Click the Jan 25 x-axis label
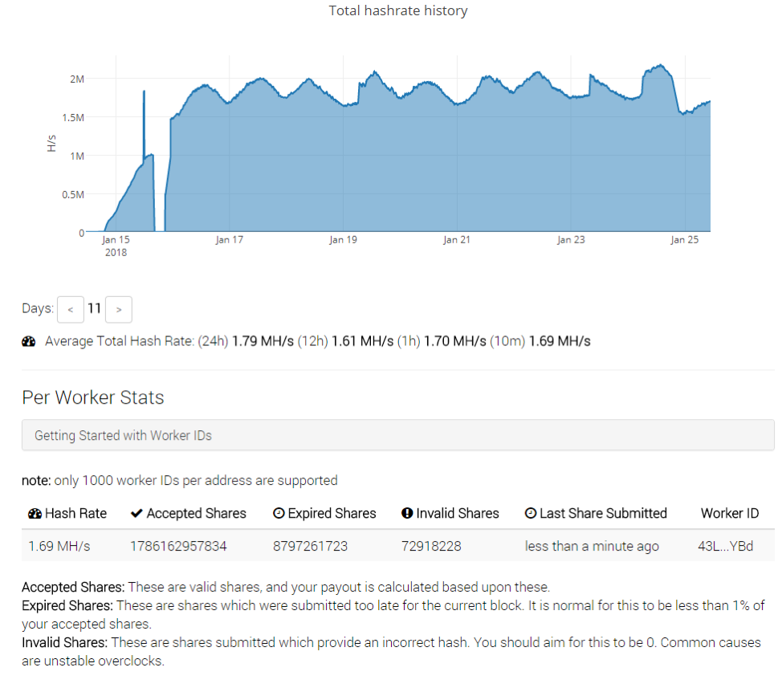 [x=685, y=240]
